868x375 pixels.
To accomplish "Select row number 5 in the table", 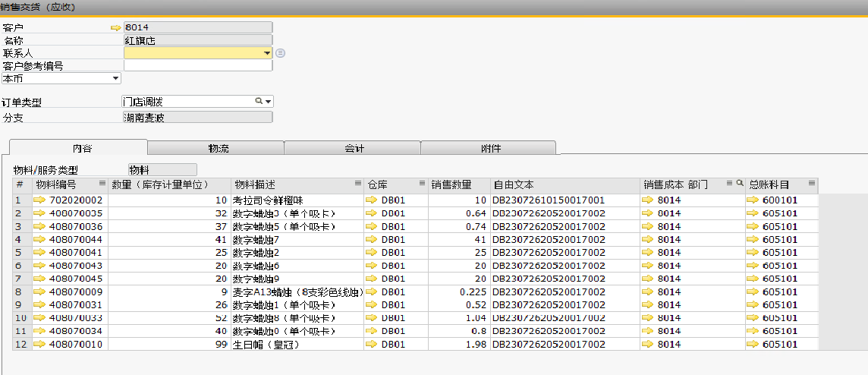I will point(20,252).
